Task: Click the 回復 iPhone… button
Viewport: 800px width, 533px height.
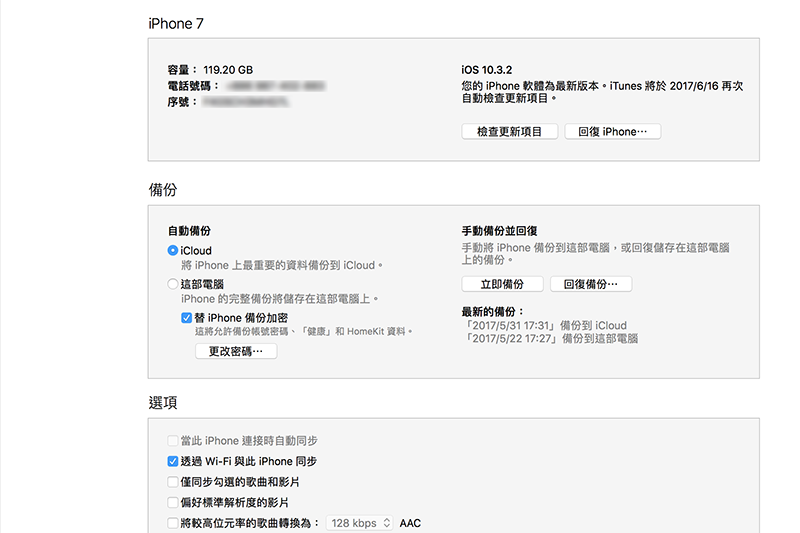Action: 612,132
